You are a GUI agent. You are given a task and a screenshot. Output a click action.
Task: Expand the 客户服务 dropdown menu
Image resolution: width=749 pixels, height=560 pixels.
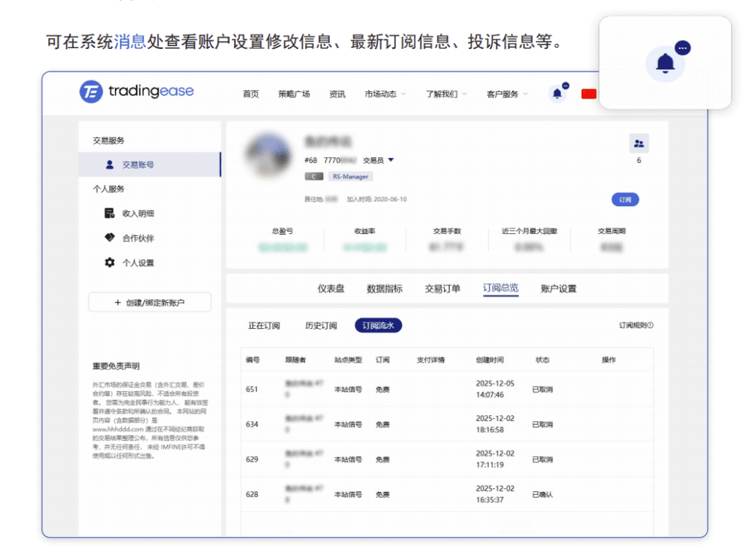(x=506, y=94)
